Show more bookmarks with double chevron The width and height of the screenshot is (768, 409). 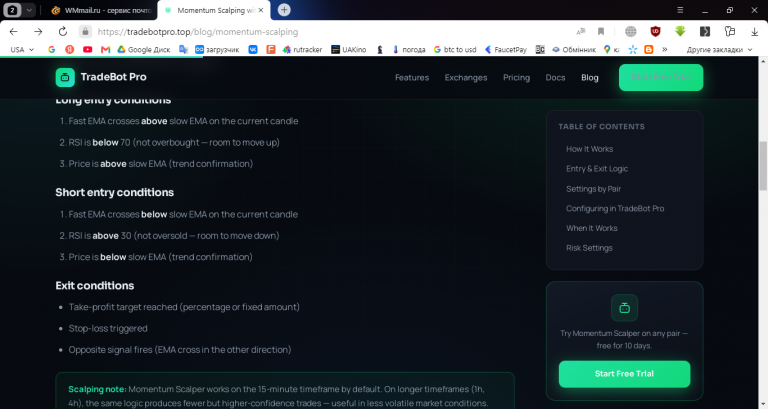click(x=665, y=49)
